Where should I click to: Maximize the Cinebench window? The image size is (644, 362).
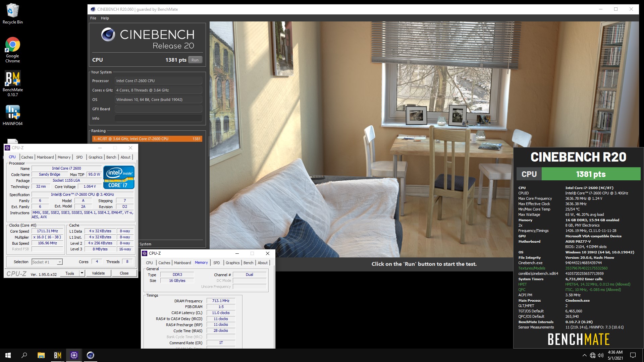[x=616, y=9]
